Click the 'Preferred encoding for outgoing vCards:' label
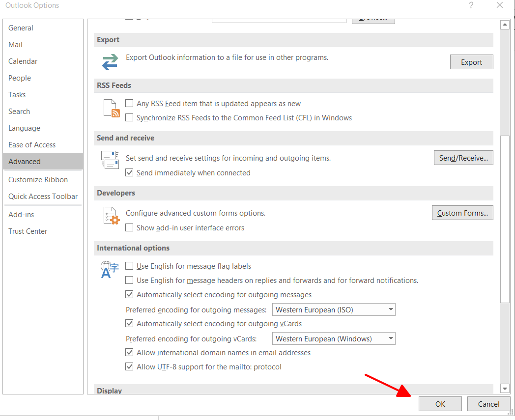Screen dimensions: 515x420 click(191, 339)
